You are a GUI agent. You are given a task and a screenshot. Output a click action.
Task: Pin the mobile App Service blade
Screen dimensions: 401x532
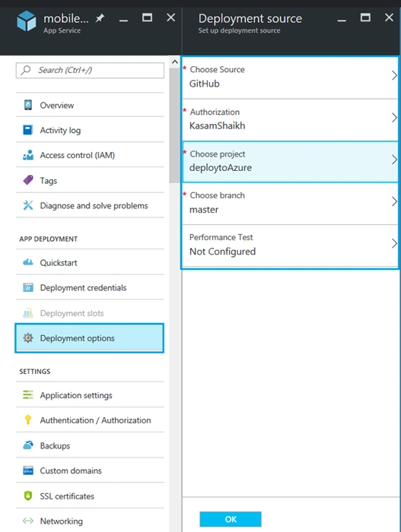point(100,18)
